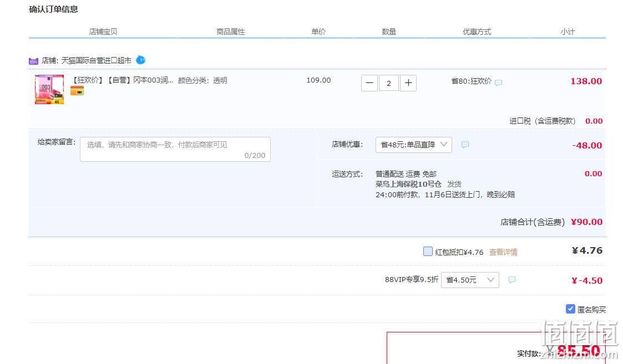
Task: Click comment icon beside store discount dropdown
Action: (465, 145)
